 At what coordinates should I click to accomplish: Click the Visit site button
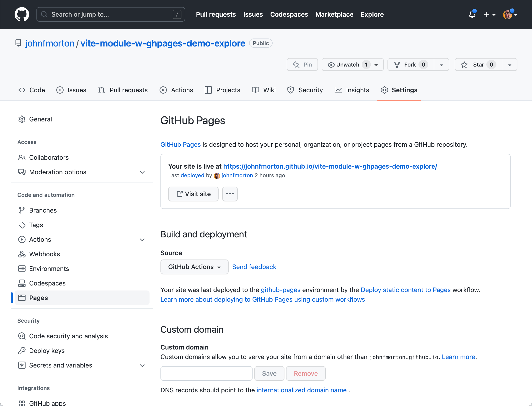point(193,194)
